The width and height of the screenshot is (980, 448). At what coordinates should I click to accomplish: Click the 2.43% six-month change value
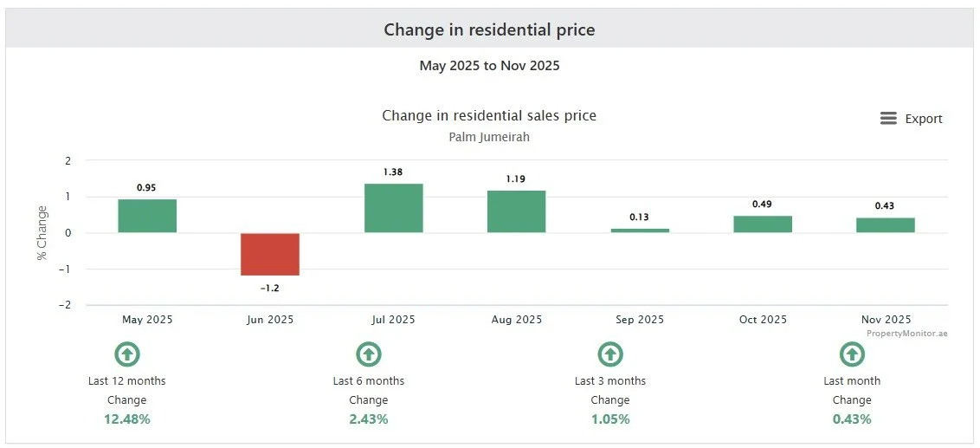tap(369, 419)
